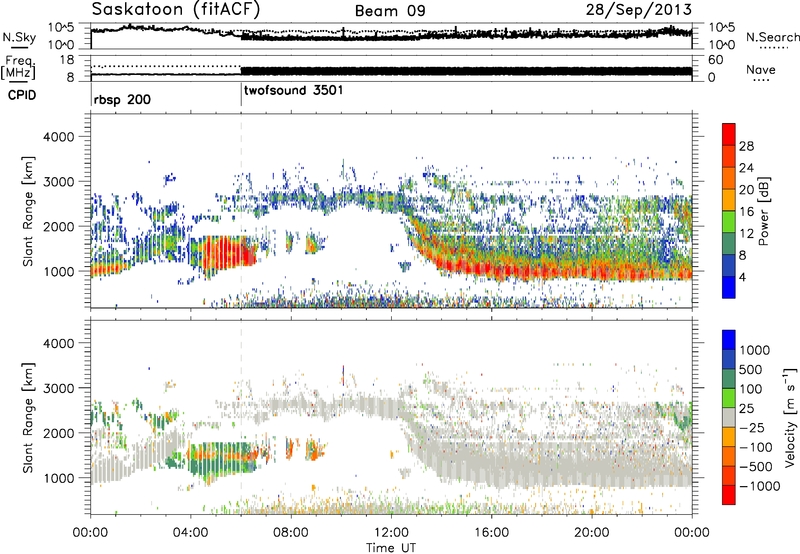Click the Nave legend label
Image resolution: width=800 pixels, height=554 pixels.
[761, 69]
